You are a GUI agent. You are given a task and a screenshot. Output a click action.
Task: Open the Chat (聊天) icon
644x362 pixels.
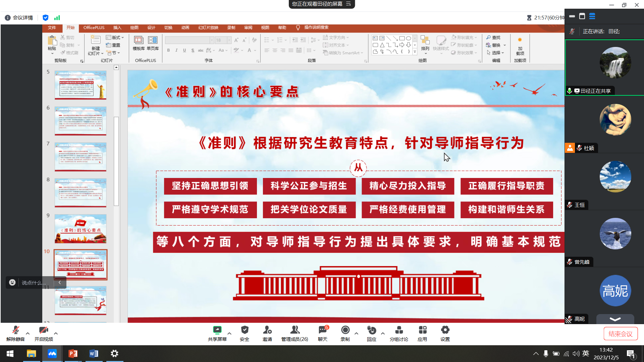(x=322, y=330)
